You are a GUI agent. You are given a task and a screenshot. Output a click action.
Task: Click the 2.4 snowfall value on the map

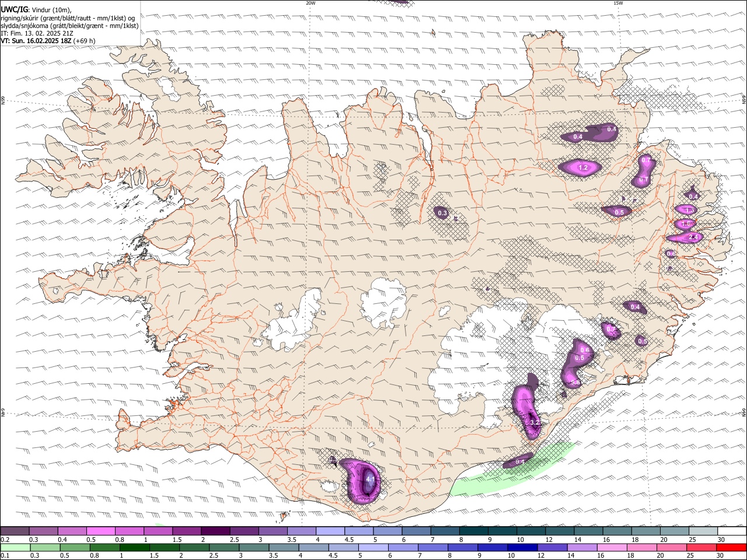tap(694, 237)
